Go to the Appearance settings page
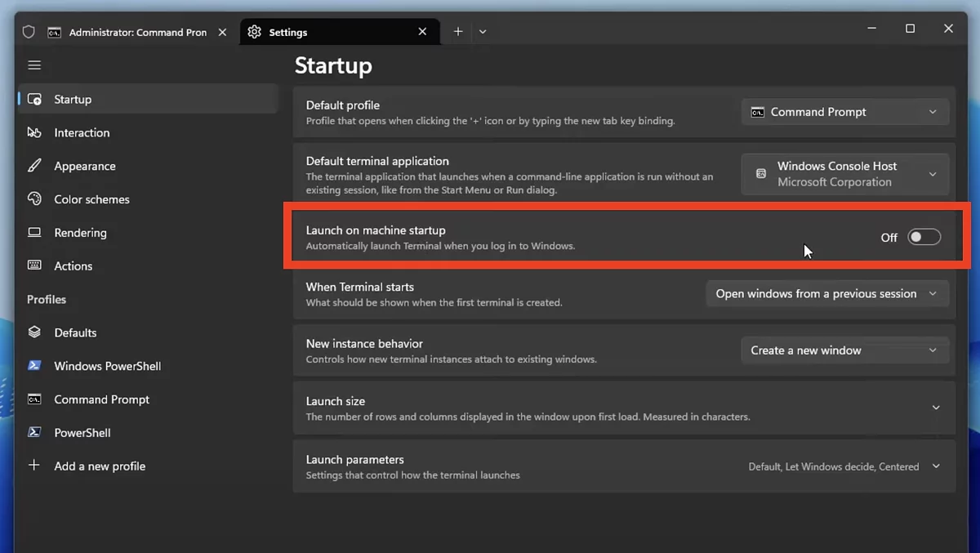The image size is (980, 553). point(148,166)
